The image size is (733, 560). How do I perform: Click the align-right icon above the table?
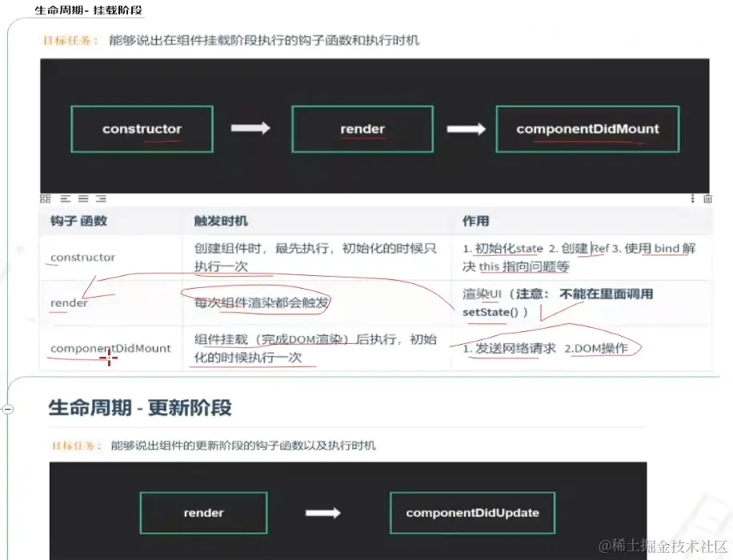[x=101, y=198]
